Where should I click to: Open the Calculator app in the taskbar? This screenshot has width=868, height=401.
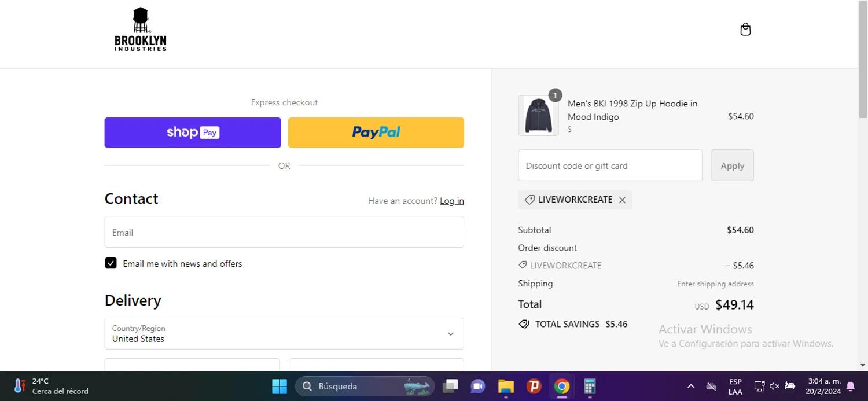590,386
